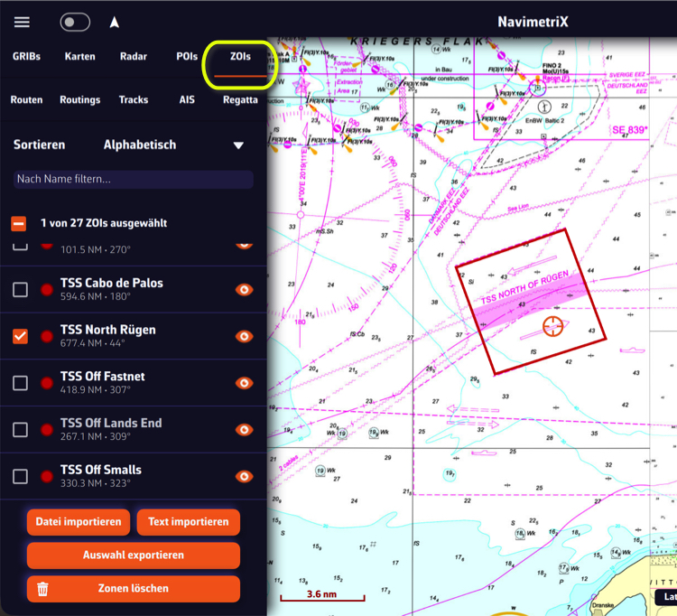Viewport: 677px width, 616px height.
Task: Open the Routen tab
Action: tap(26, 99)
